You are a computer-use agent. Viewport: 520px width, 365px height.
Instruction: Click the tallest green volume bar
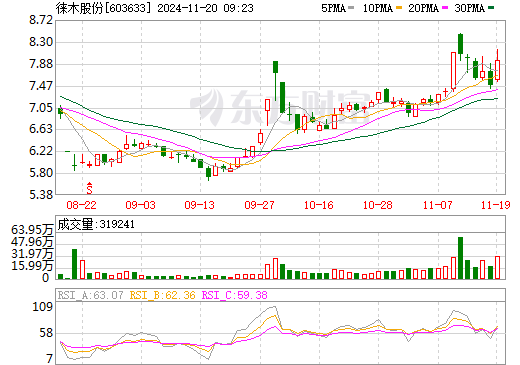tap(460, 258)
